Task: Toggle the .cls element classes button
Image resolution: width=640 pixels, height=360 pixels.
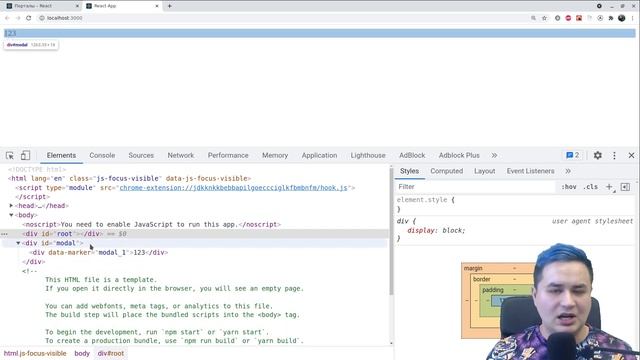Action: pos(591,187)
